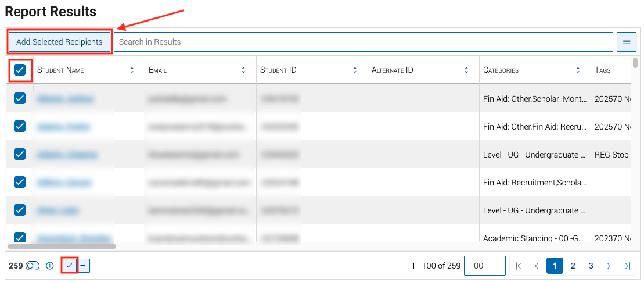Sort by Alternate ID column arrows

(x=466, y=70)
